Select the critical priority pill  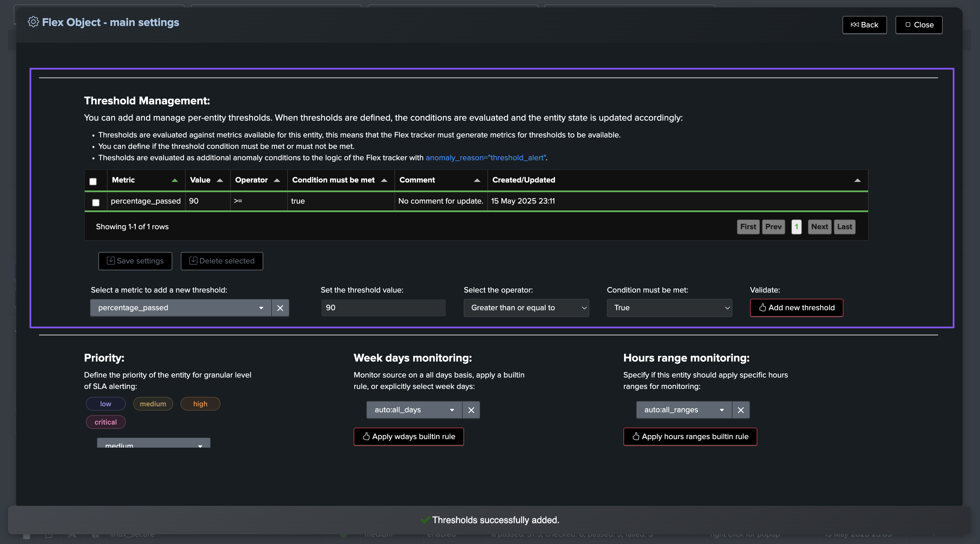pyautogui.click(x=106, y=422)
